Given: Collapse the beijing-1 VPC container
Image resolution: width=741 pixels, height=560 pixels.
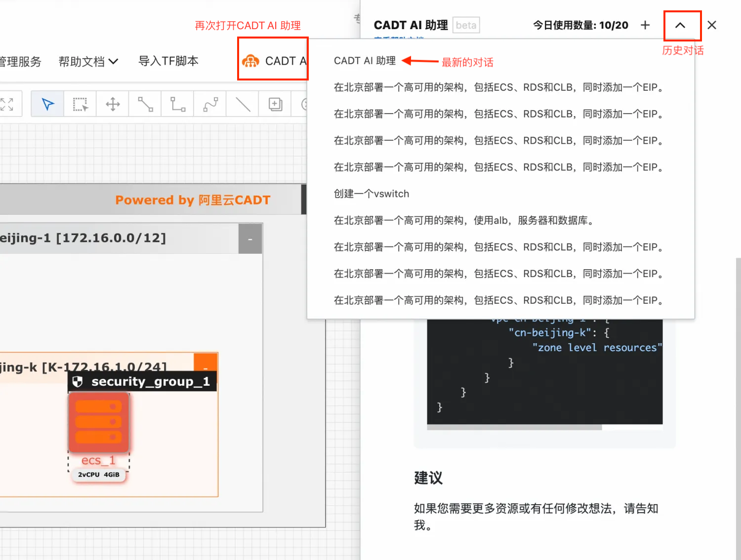Looking at the screenshot, I should pyautogui.click(x=250, y=239).
